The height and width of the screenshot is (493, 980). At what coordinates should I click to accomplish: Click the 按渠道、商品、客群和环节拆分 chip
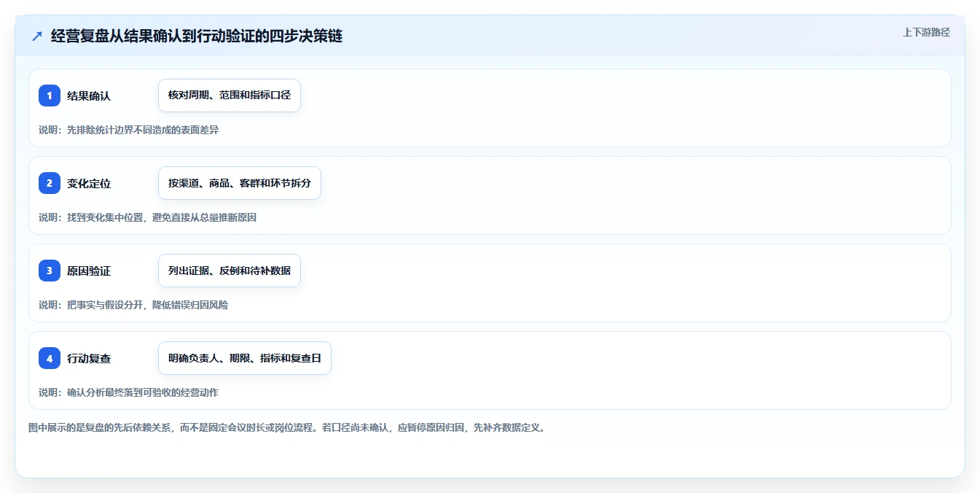240,183
